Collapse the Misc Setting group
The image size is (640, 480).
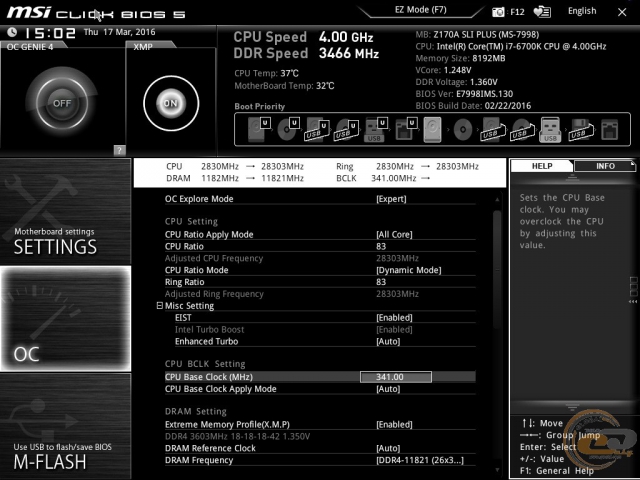pos(160,305)
